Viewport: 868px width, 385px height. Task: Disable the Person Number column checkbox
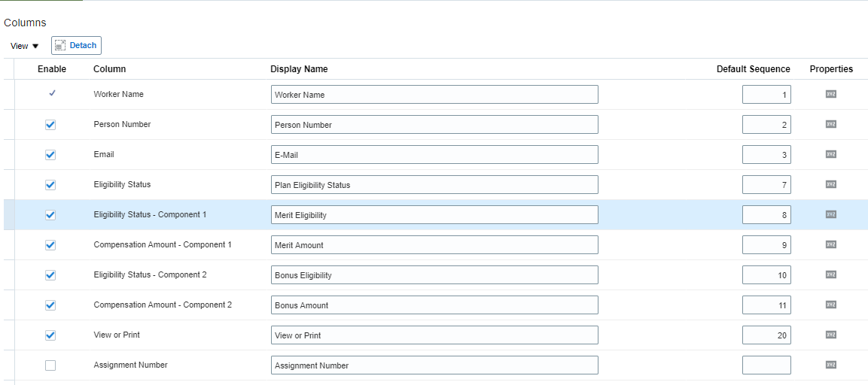click(x=50, y=125)
